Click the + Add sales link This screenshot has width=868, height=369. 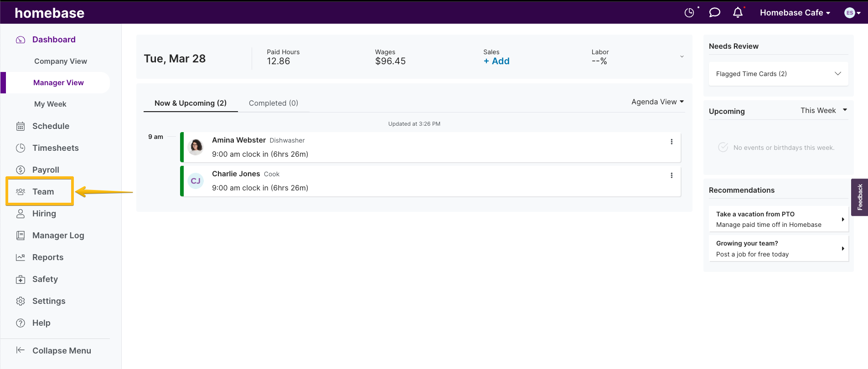[496, 61]
